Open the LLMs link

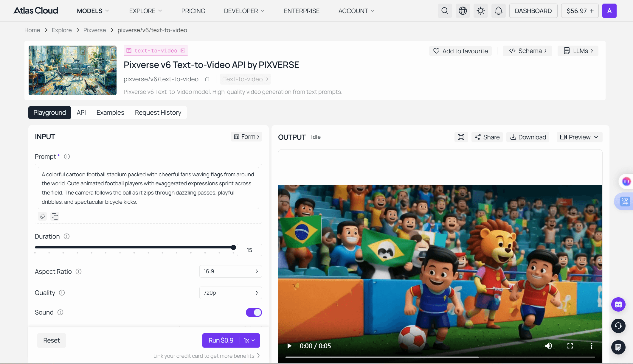pyautogui.click(x=578, y=51)
